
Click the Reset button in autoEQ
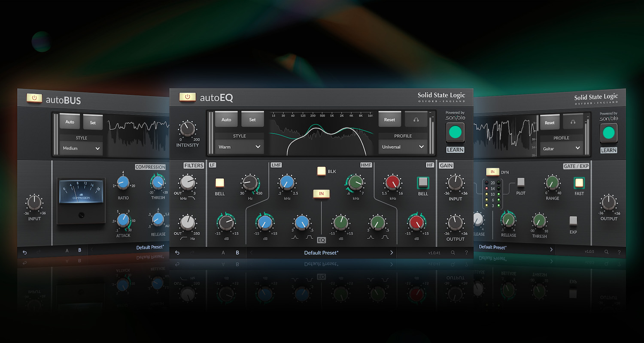[389, 119]
